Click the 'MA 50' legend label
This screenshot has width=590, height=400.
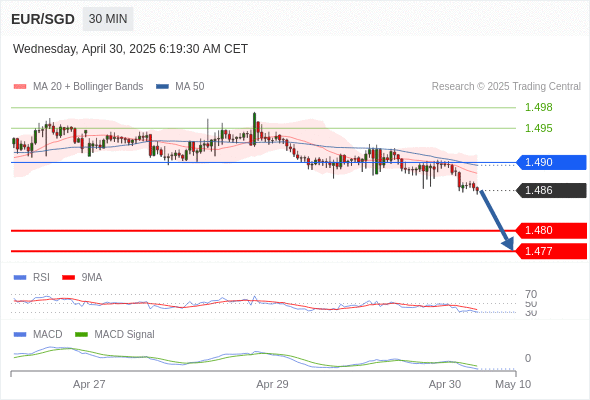click(190, 87)
